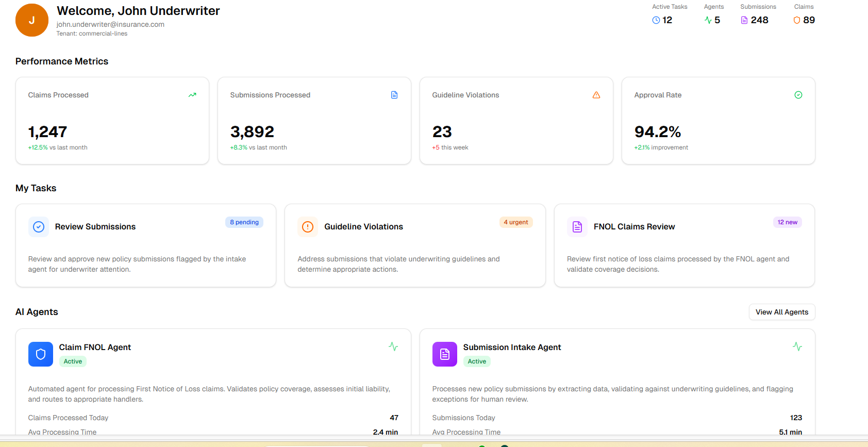Viewport: 868px width, 447px height.
Task: Open the Review Submissions task card
Action: [146, 245]
